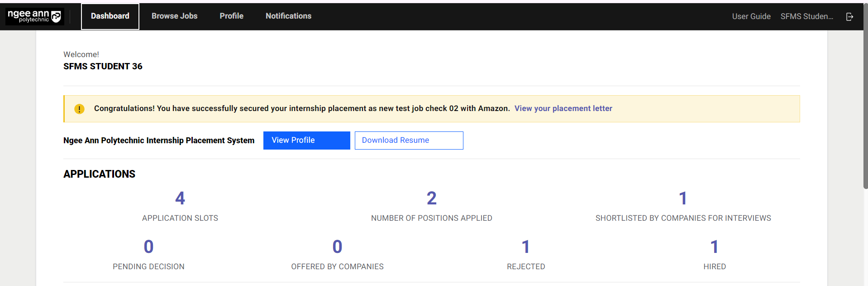View your placement letter
Image resolution: width=868 pixels, height=286 pixels.
(x=563, y=108)
